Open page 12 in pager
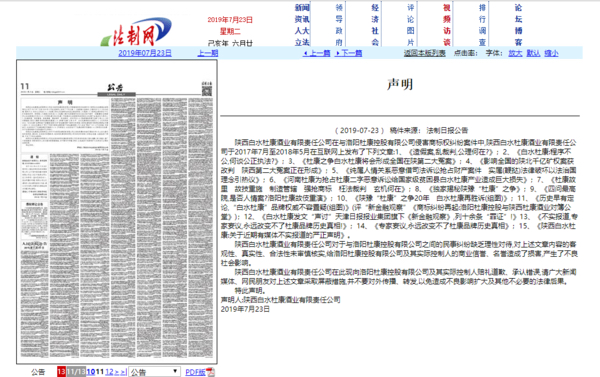600x377 pixels. coord(109,372)
